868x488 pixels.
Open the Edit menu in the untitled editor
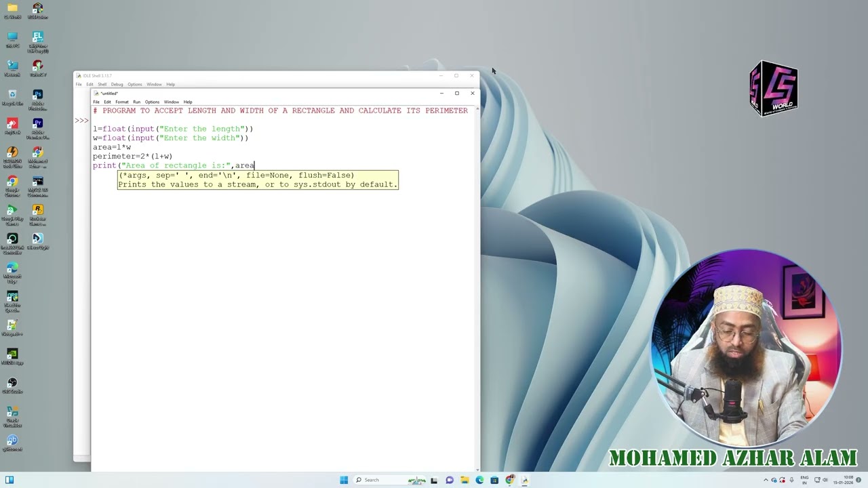point(107,102)
